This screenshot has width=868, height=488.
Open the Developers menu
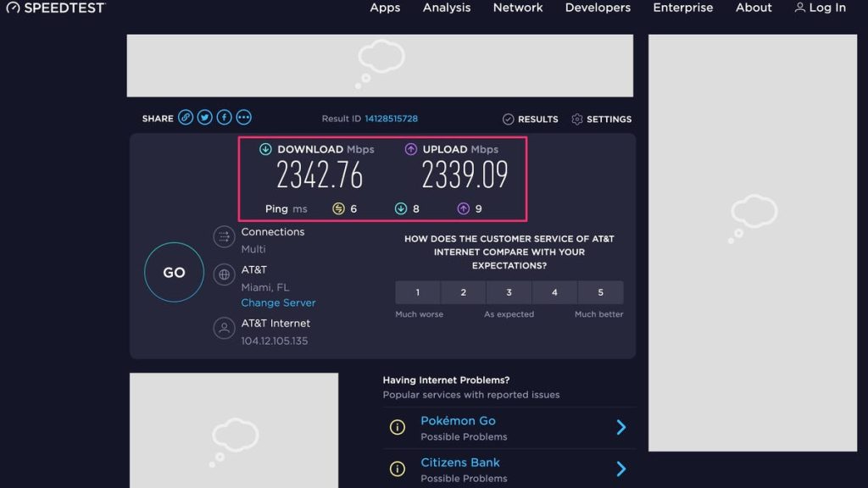598,8
